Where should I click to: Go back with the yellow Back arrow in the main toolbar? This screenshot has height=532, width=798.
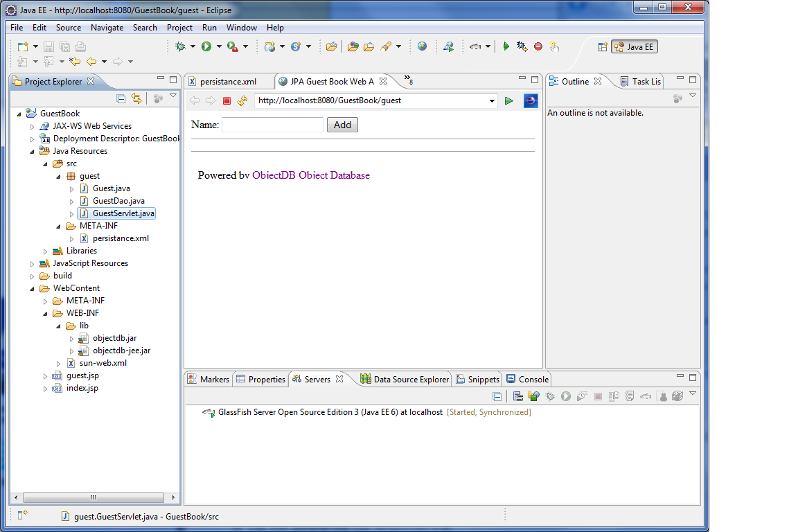click(91, 62)
